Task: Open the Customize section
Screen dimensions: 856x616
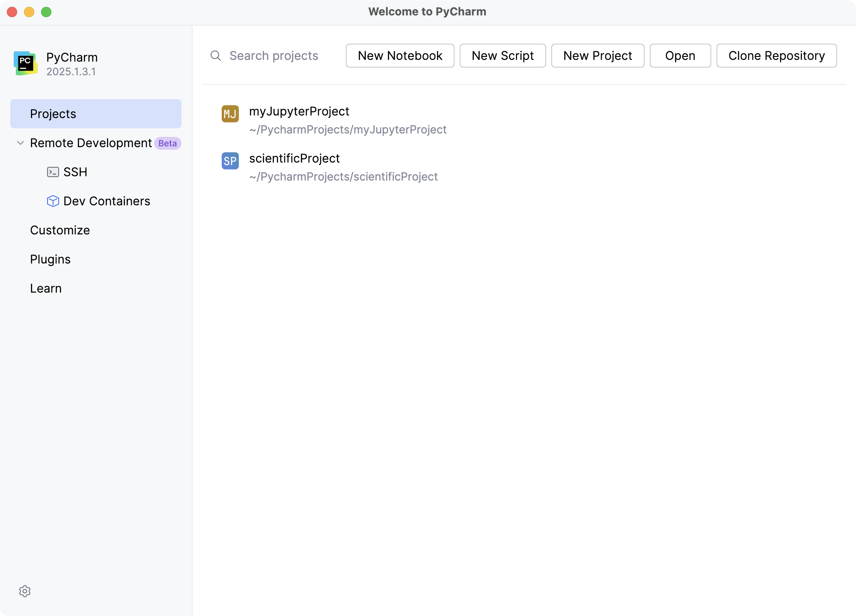Action: (x=60, y=230)
